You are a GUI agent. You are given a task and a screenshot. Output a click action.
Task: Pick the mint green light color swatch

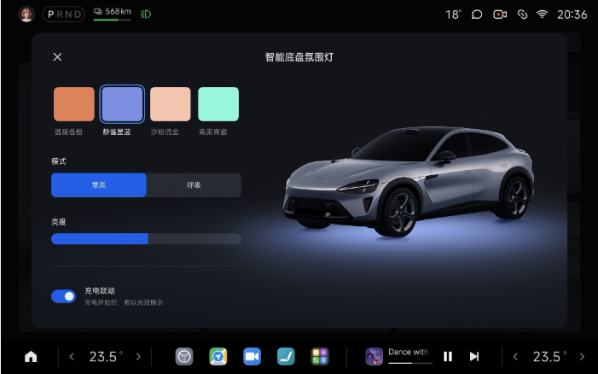click(219, 104)
